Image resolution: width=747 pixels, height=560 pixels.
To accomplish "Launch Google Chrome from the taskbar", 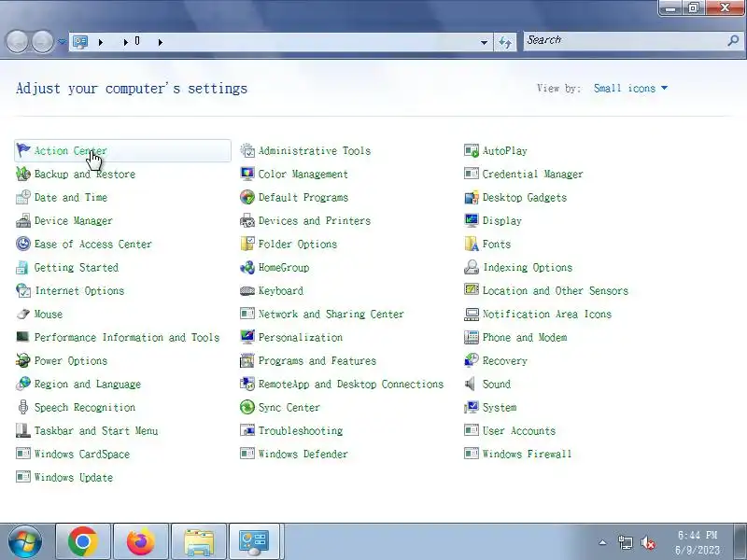I will pos(83,542).
